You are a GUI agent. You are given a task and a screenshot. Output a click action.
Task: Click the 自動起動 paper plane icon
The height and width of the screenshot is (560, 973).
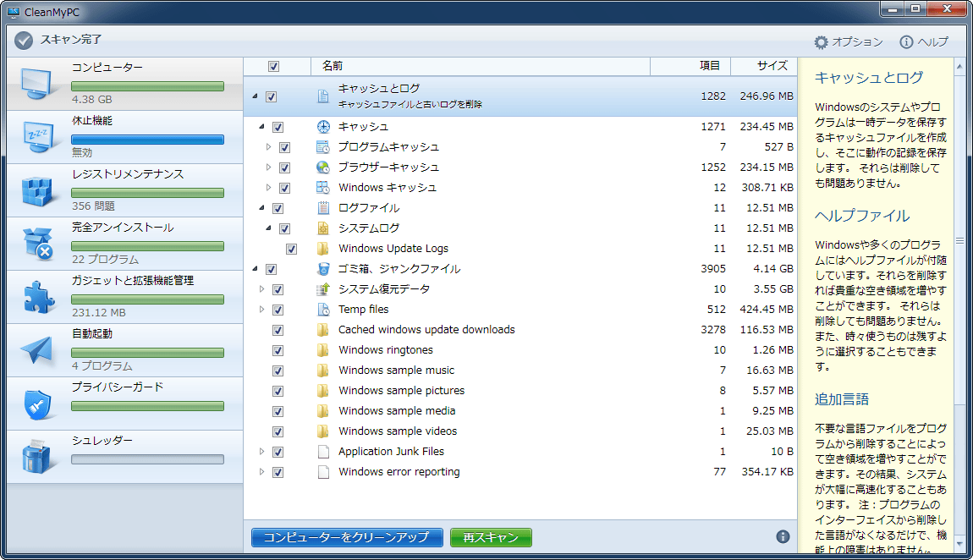[x=36, y=350]
